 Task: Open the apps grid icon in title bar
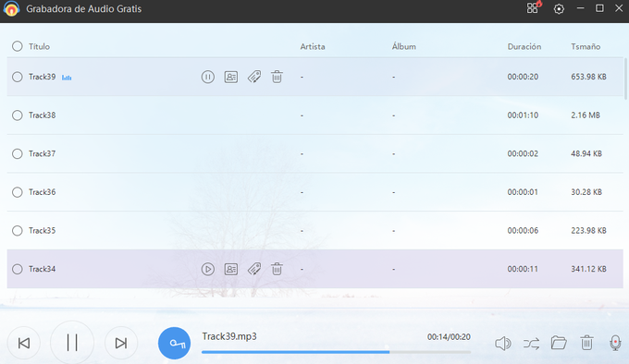point(534,7)
